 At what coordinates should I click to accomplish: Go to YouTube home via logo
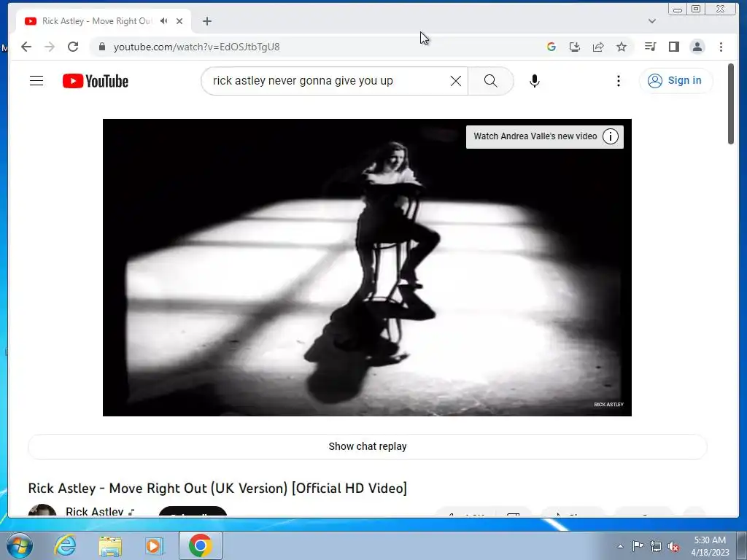point(96,81)
